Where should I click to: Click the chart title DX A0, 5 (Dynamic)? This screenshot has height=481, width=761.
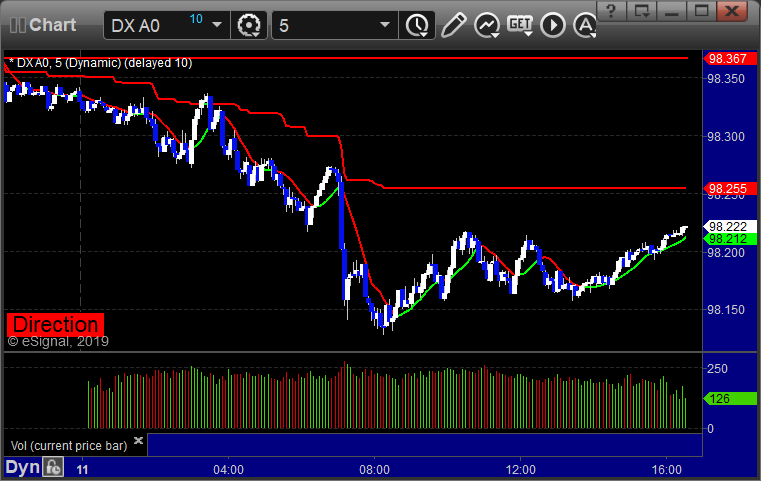[69, 63]
